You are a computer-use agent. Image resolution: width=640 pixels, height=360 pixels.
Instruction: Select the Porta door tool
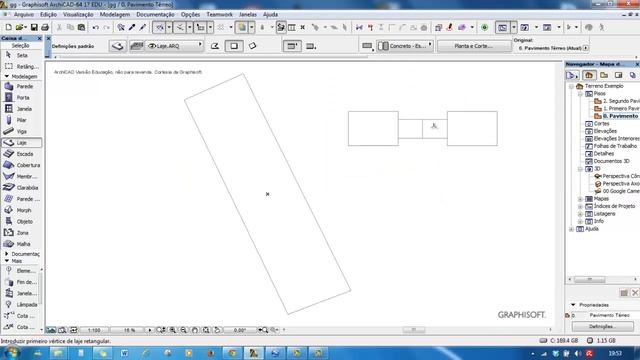[21, 98]
